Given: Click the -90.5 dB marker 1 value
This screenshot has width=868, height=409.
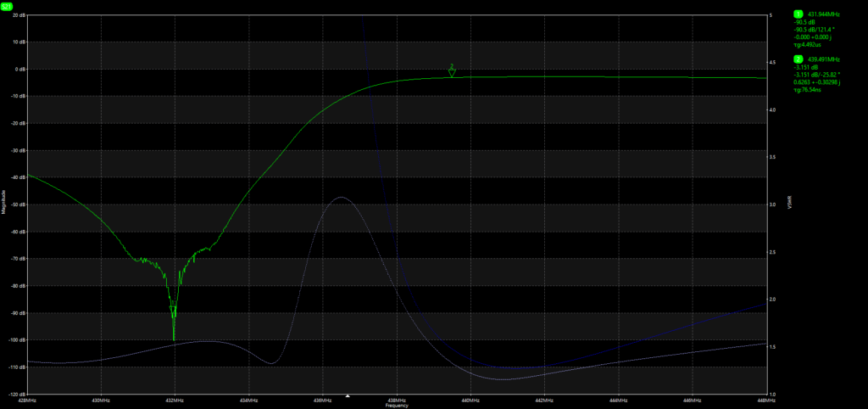Looking at the screenshot, I should tap(804, 22).
